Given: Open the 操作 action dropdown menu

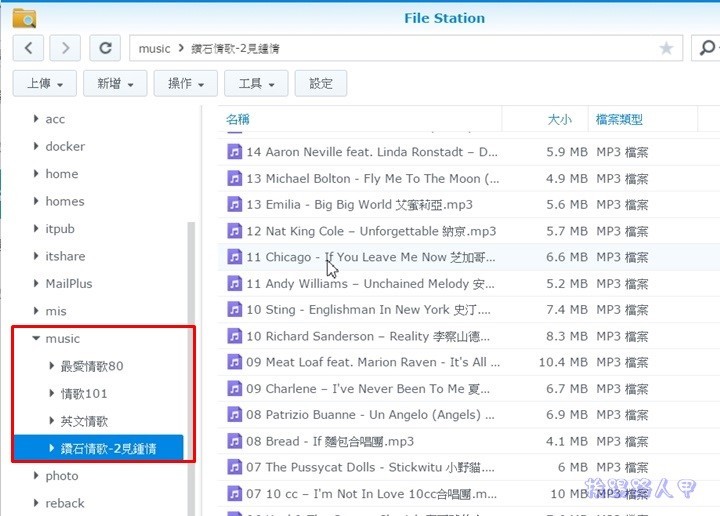Looking at the screenshot, I should coord(186,84).
